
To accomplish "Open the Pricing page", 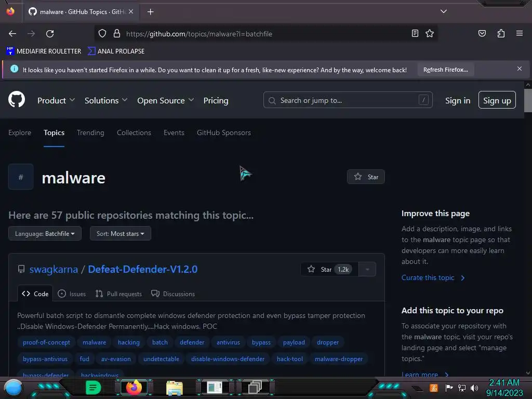I will click(216, 100).
